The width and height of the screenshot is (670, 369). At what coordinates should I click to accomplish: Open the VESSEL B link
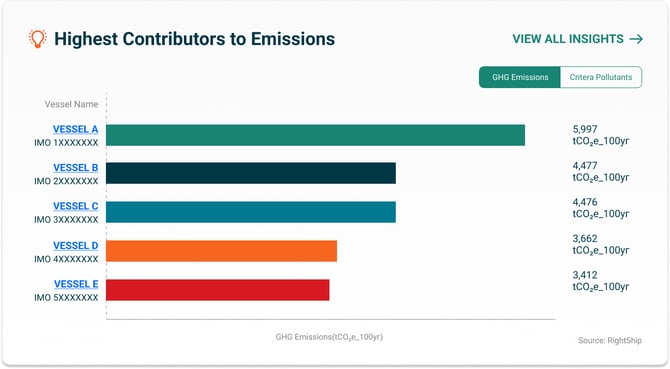76,168
